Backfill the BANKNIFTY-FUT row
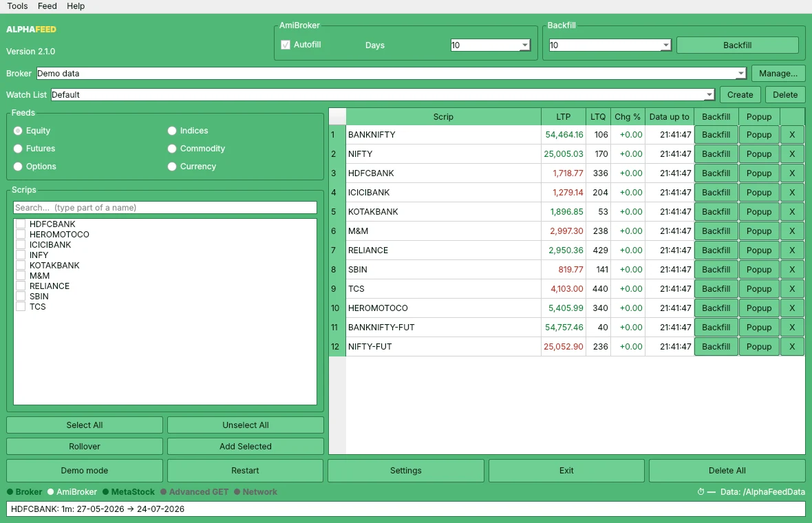 tap(716, 328)
